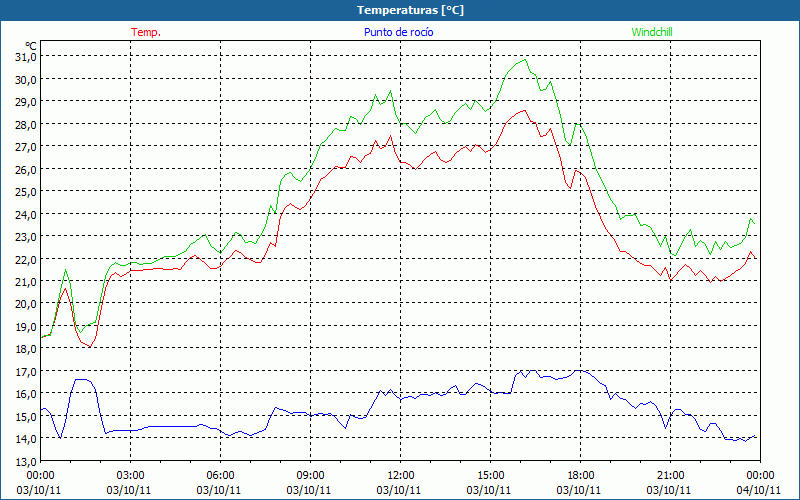Click the "18,0" y-axis label

[x=26, y=348]
